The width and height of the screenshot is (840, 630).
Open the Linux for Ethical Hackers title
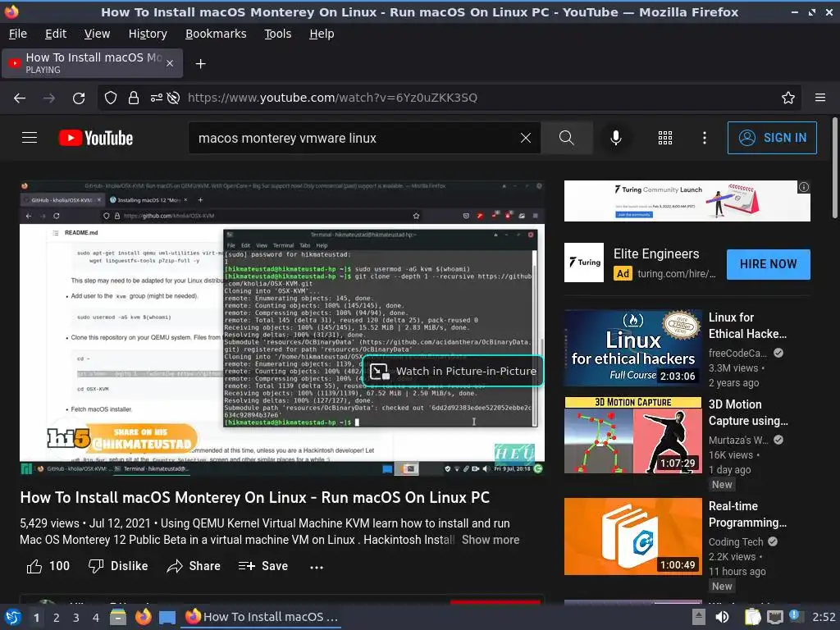[x=747, y=326]
